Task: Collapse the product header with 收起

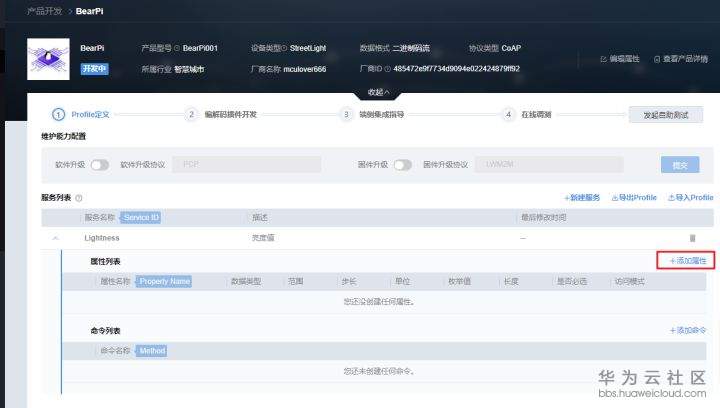Action: pyautogui.click(x=378, y=92)
